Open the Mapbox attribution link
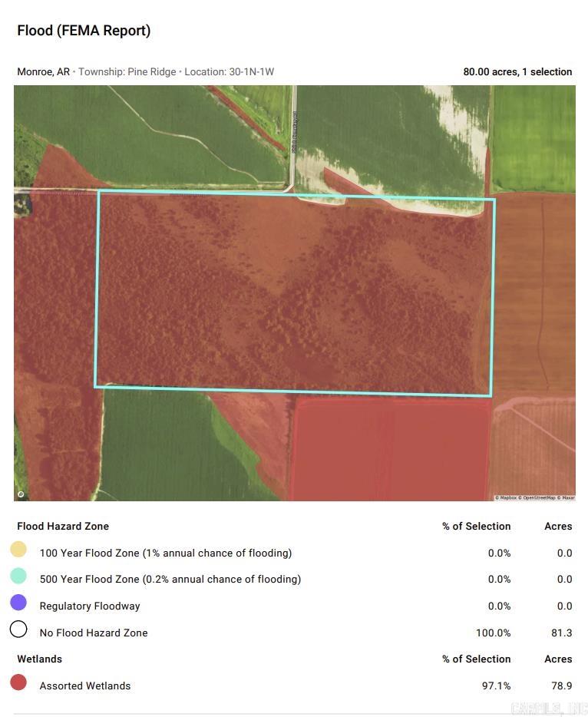The image size is (588, 717). [507, 498]
